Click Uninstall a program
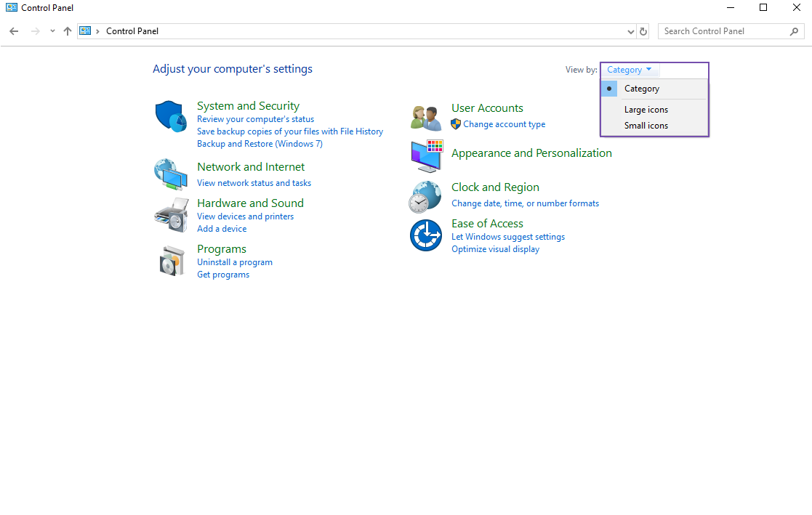 pyautogui.click(x=235, y=262)
